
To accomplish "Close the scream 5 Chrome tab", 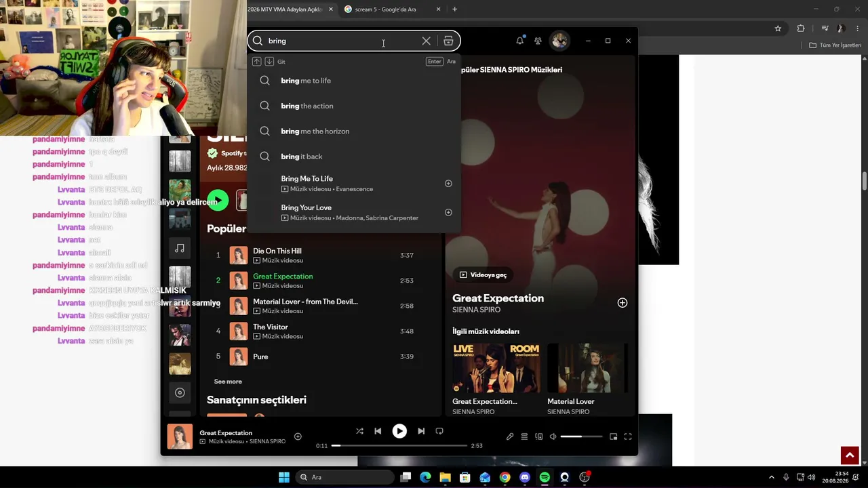I will tap(439, 9).
